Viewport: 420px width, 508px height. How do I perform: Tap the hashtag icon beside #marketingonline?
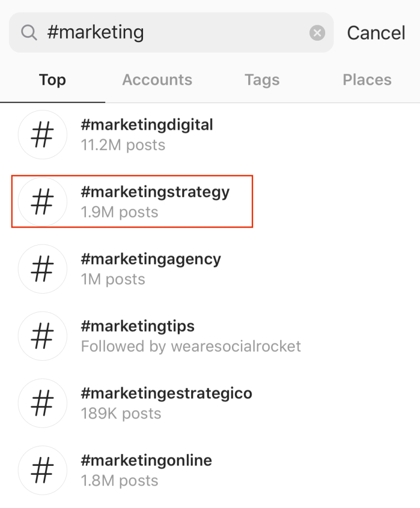coord(43,470)
